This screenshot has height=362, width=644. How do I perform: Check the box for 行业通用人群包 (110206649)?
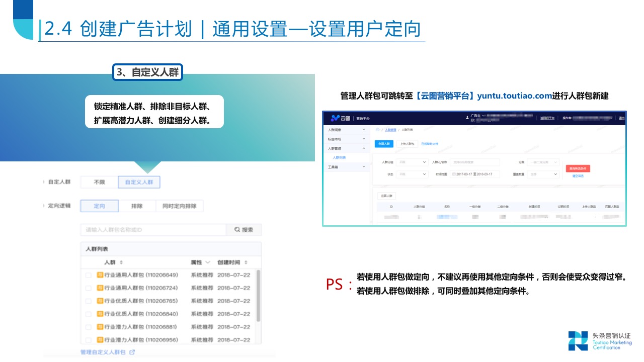click(88, 275)
